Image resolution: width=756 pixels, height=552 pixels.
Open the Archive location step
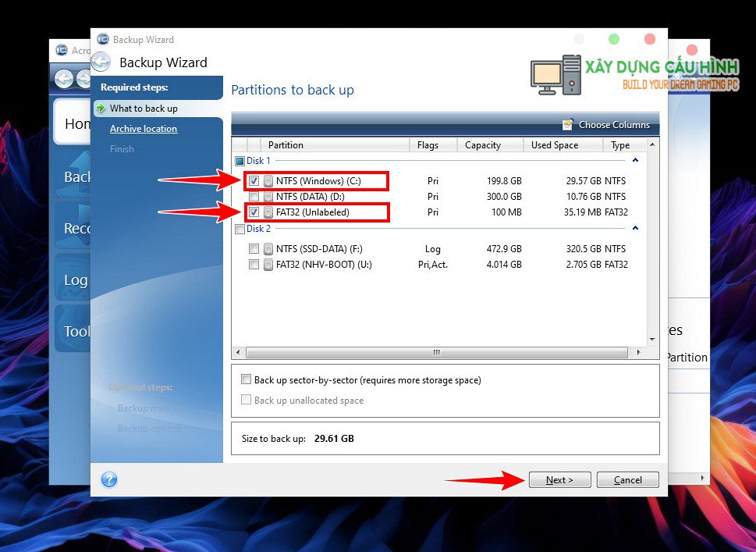[144, 129]
